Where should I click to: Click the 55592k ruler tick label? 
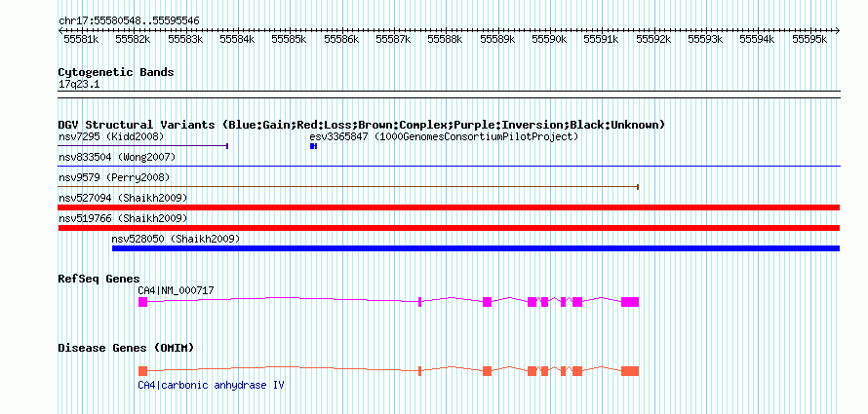653,39
